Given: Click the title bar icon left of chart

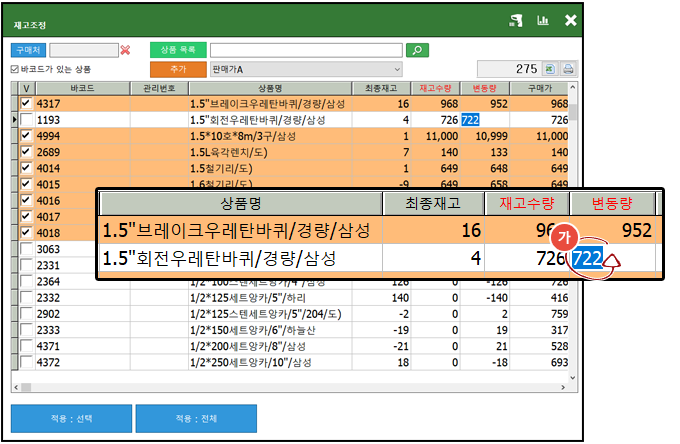Looking at the screenshot, I should (516, 20).
